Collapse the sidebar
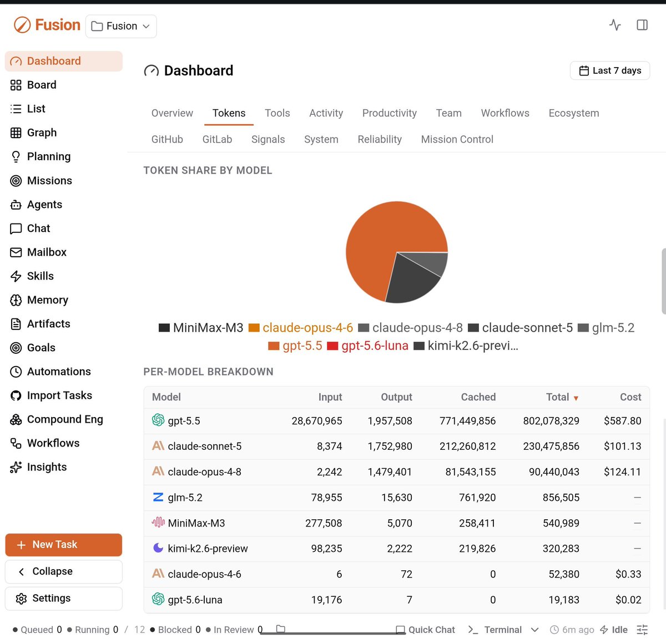Viewport: 666px width, 644px height. pyautogui.click(x=64, y=571)
